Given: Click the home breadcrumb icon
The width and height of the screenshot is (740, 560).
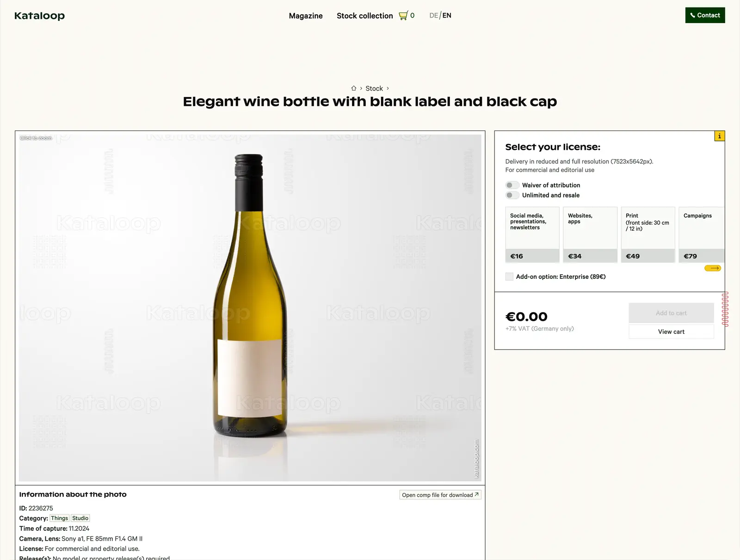Looking at the screenshot, I should coord(354,88).
